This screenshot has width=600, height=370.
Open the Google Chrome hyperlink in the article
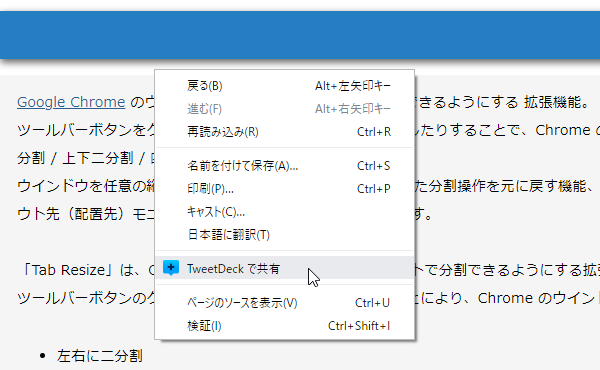point(71,103)
